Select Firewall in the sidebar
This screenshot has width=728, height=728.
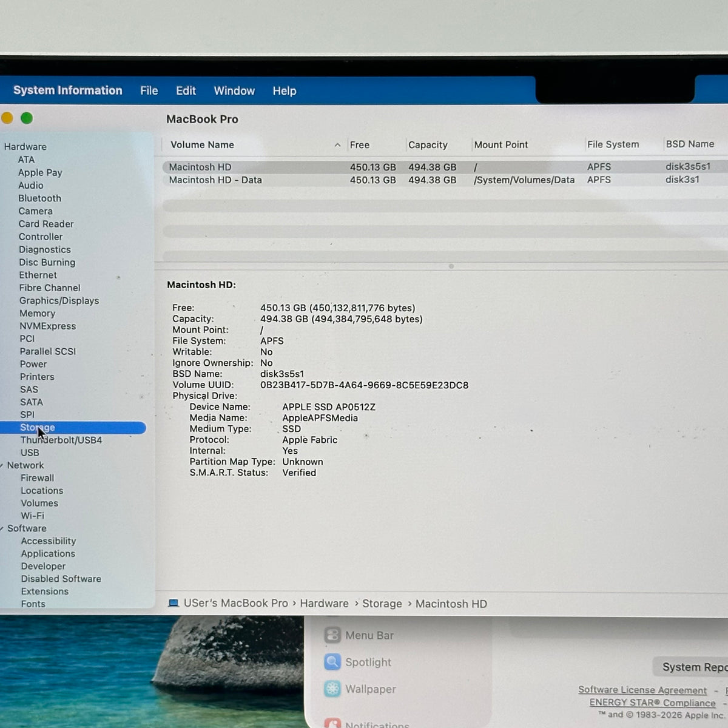(37, 478)
